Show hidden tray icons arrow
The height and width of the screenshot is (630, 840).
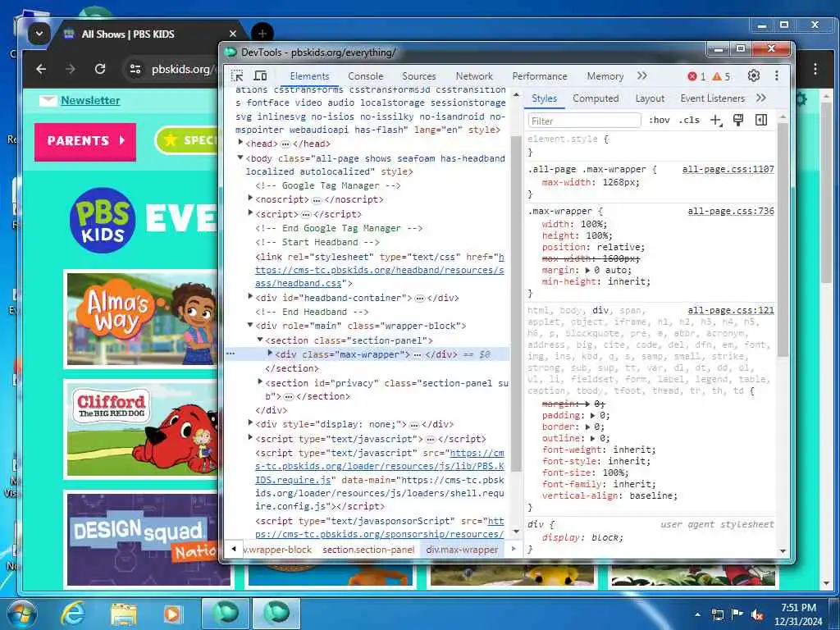(697, 614)
